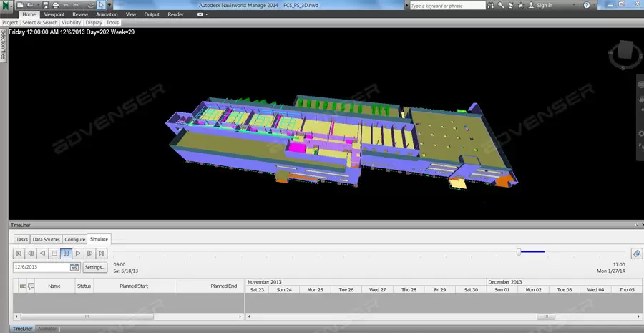Click the star Favorites icon

pos(521,5)
